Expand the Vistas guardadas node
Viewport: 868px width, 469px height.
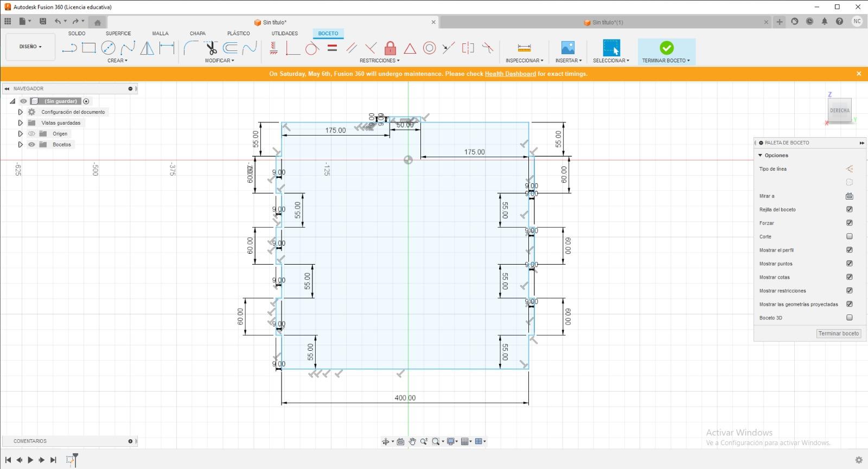coord(20,123)
